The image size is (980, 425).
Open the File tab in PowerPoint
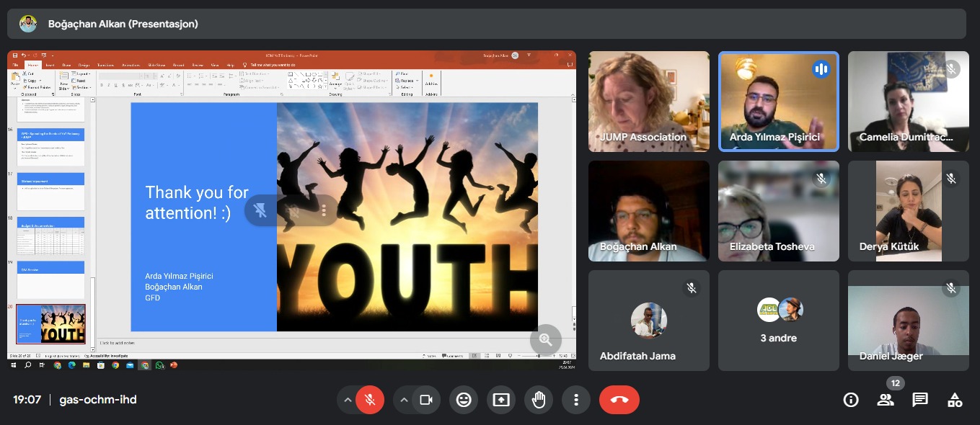coord(15,65)
